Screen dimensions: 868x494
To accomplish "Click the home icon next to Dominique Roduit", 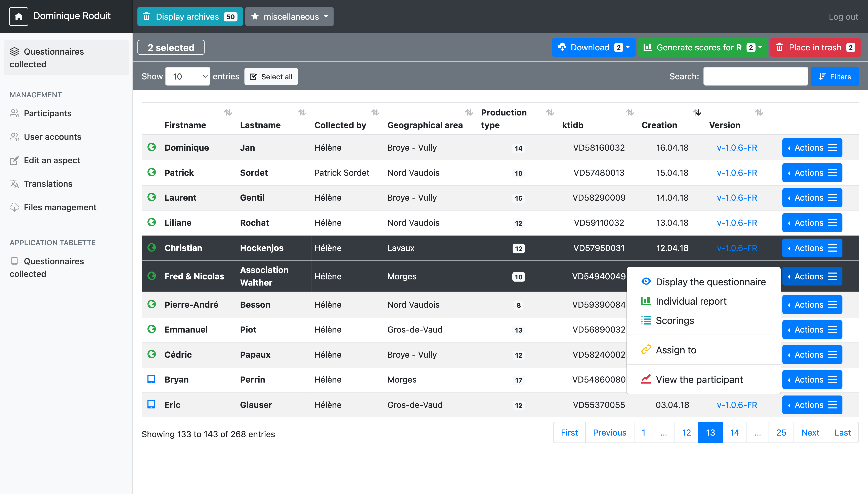I will 18,16.
